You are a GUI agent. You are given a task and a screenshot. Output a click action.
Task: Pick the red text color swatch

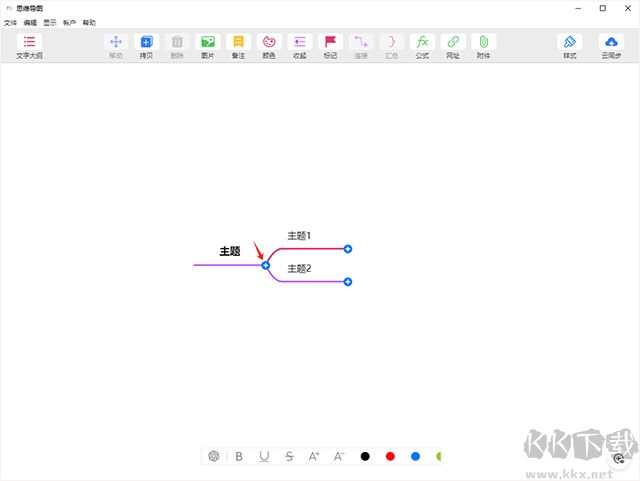(x=390, y=456)
